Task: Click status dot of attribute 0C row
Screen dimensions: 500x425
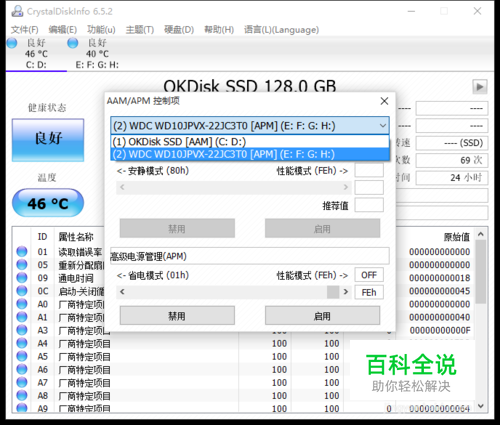Action: pos(22,291)
